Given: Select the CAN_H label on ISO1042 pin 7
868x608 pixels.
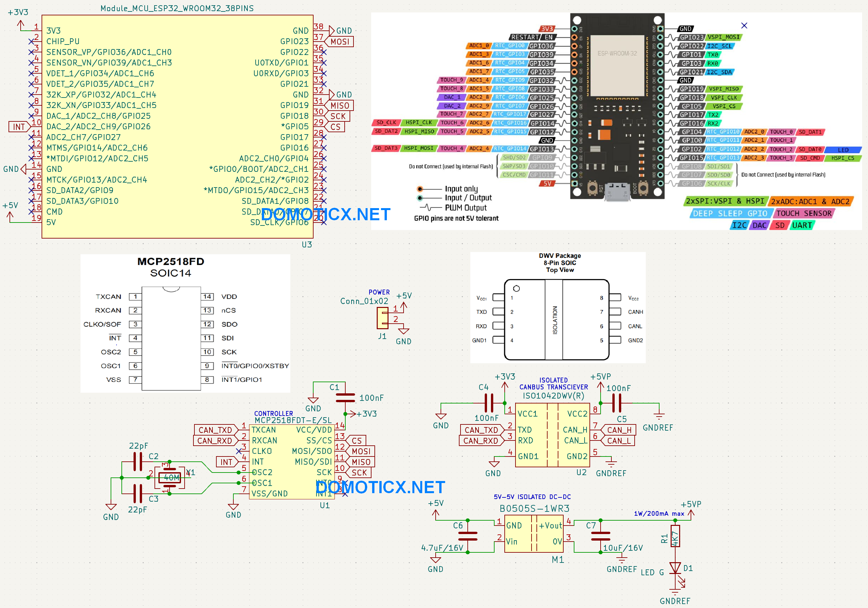Looking at the screenshot, I should [x=619, y=430].
